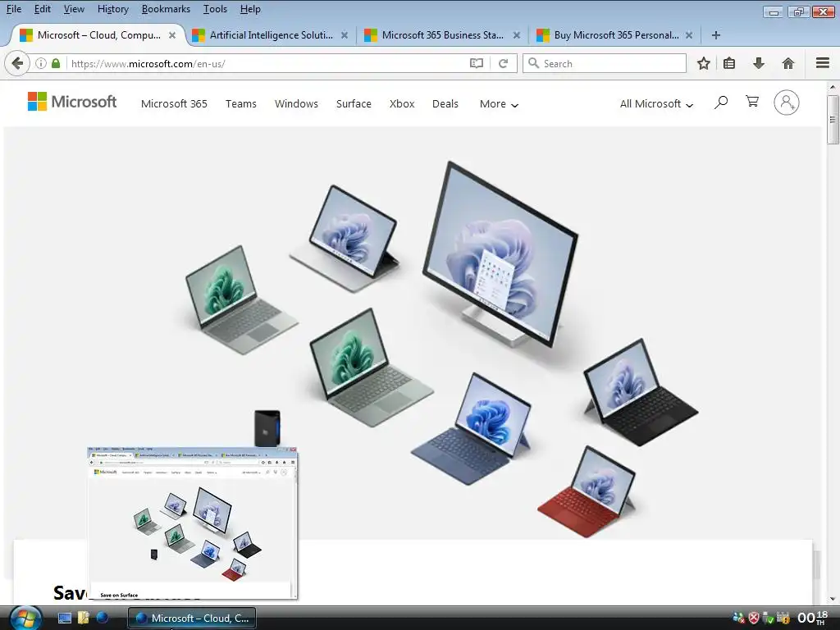This screenshot has width=840, height=630.
Task: Click the red shield security tray icon
Action: (754, 618)
